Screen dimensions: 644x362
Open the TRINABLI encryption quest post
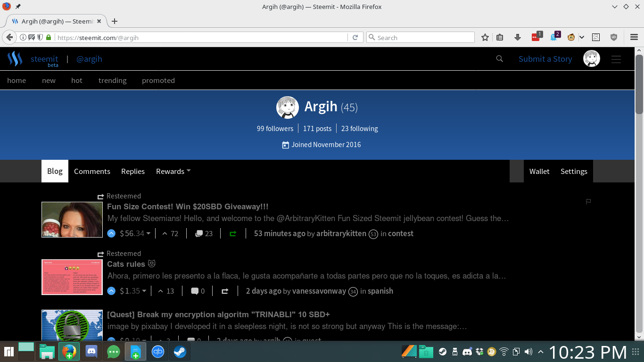pyautogui.click(x=218, y=314)
